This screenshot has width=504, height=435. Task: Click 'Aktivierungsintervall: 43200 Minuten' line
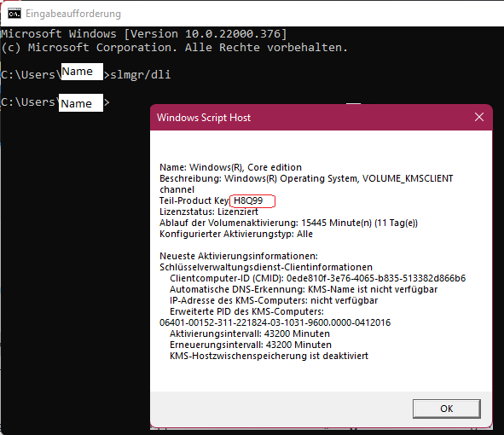click(x=250, y=333)
